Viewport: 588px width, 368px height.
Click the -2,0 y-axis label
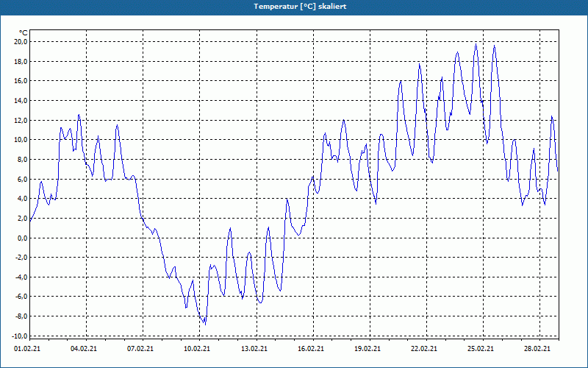(x=21, y=258)
